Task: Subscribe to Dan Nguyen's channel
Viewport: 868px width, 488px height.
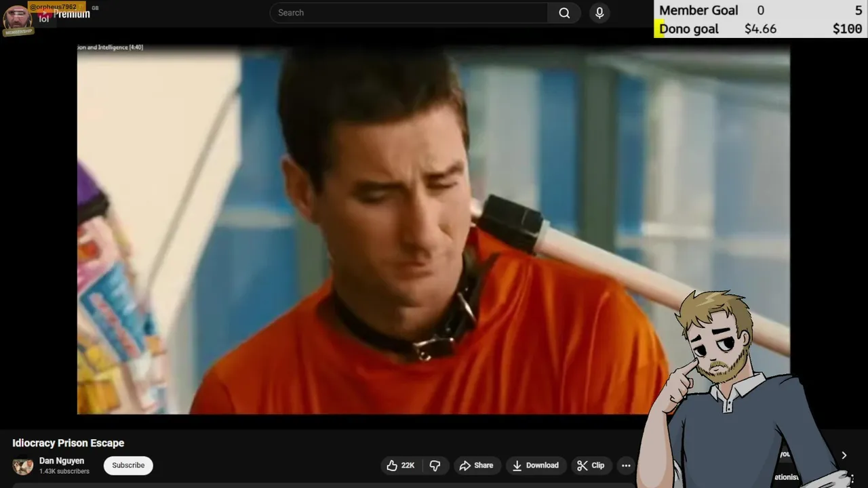Action: [128, 466]
